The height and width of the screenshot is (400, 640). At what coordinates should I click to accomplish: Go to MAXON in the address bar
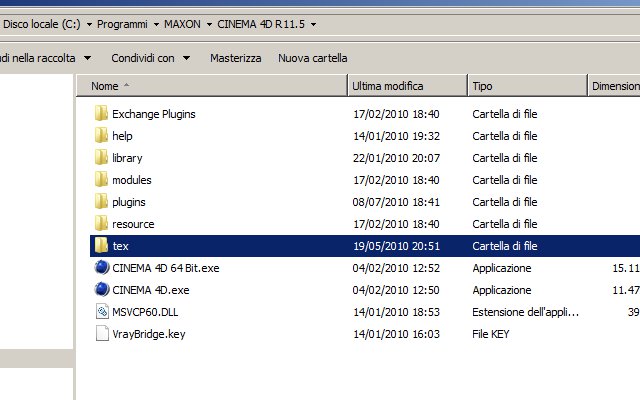pos(182,24)
